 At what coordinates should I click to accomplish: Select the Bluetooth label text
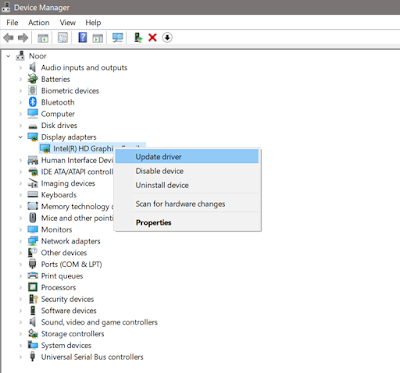(x=58, y=102)
